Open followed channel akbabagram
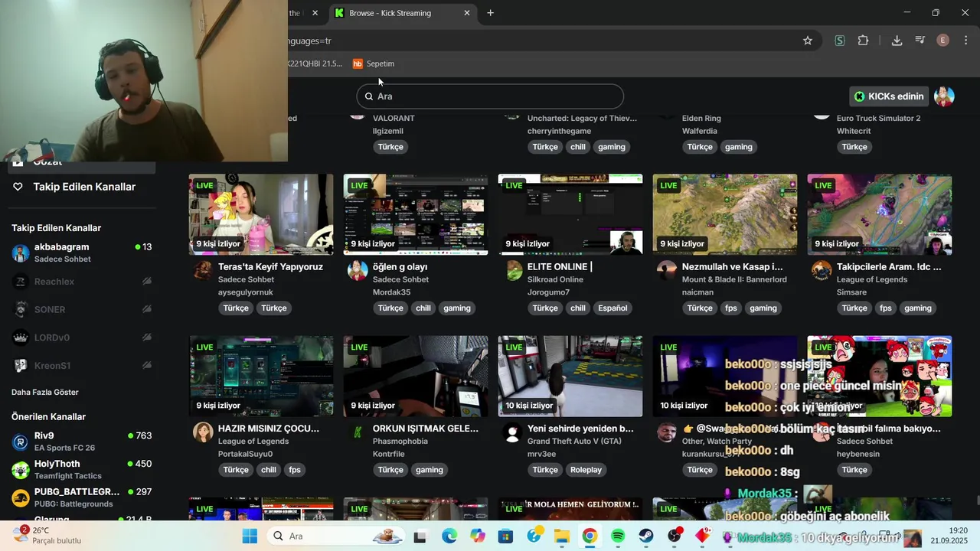 pyautogui.click(x=82, y=253)
